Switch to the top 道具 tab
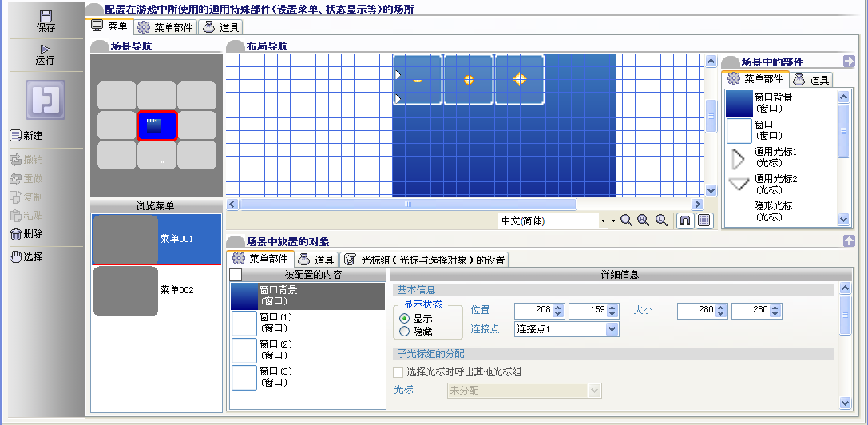Image resolution: width=868 pixels, height=425 pixels. (x=221, y=27)
